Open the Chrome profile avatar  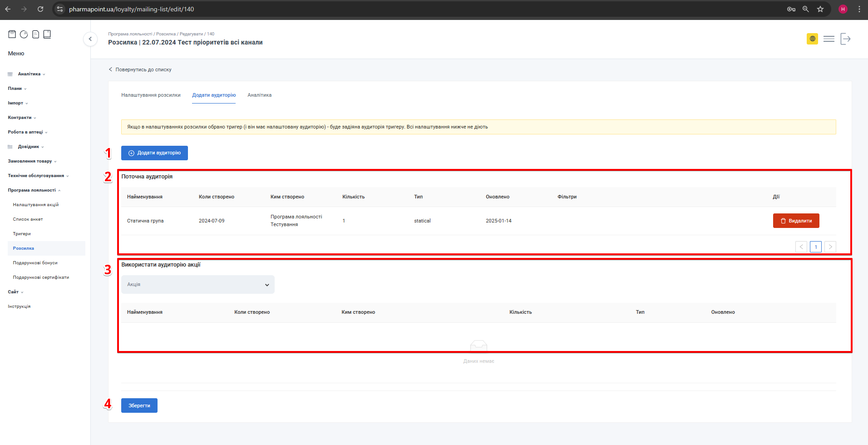coord(843,9)
